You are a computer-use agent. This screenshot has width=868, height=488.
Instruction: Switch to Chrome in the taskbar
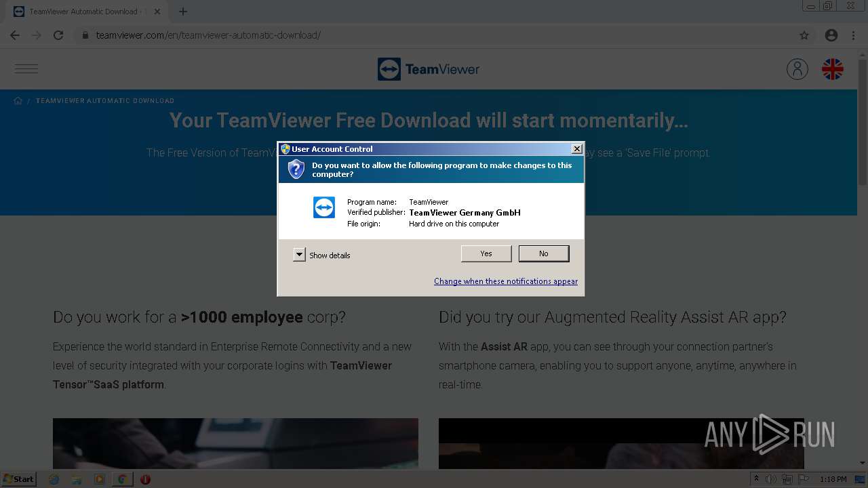pos(123,479)
